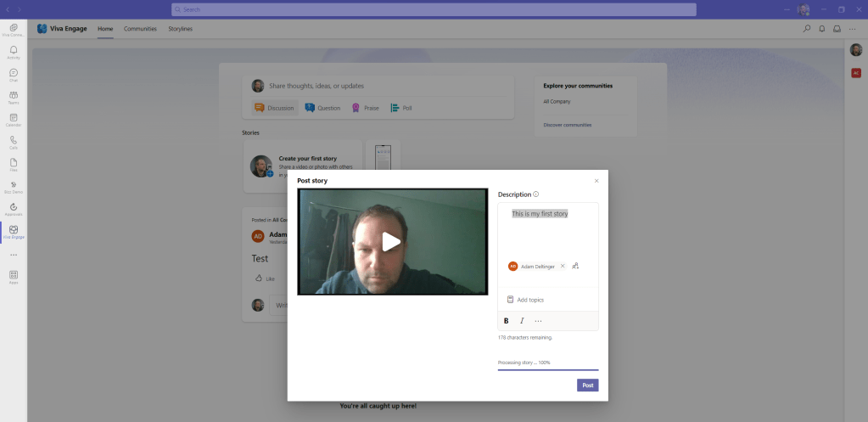Viewport: 868px width, 422px height.
Task: Play the story video preview
Action: (x=391, y=242)
